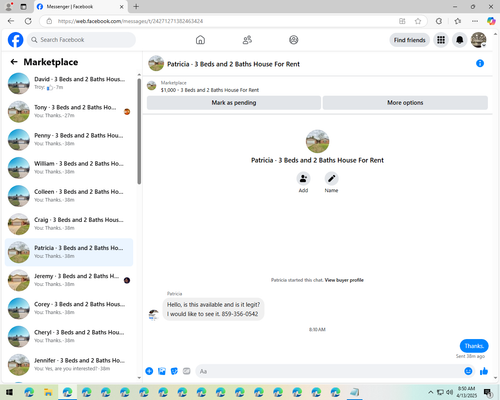Go back using the Marketplace back arrow

point(14,62)
